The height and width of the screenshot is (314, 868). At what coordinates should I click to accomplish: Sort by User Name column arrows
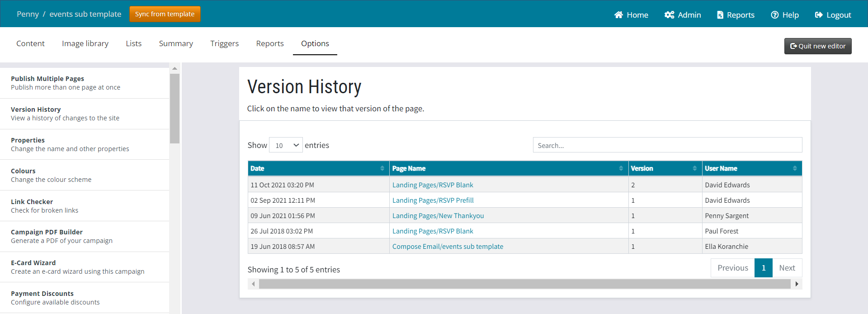tap(794, 168)
